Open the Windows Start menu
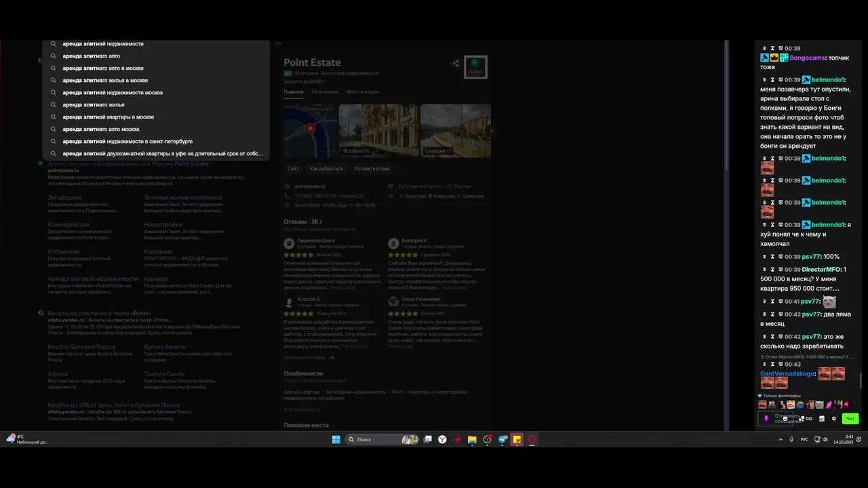This screenshot has width=868, height=488. coord(336,439)
